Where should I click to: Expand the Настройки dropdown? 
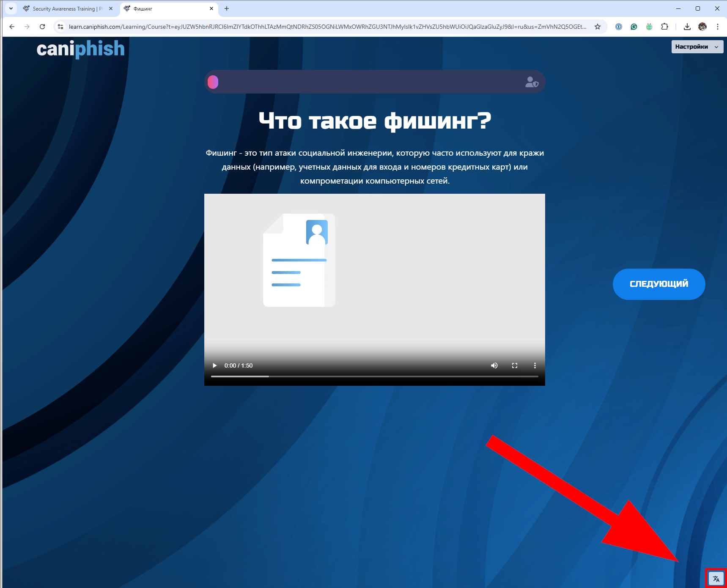pyautogui.click(x=697, y=47)
